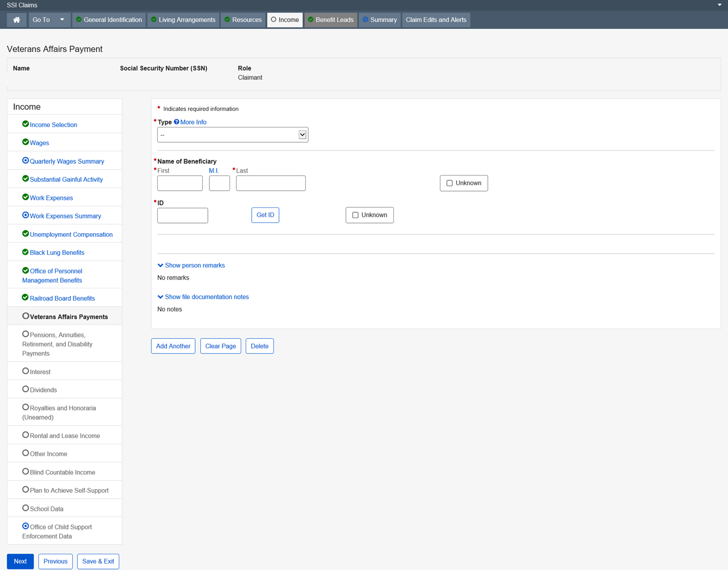The width and height of the screenshot is (728, 570).
Task: Click the circle icon beside School Data
Action: 25,508
